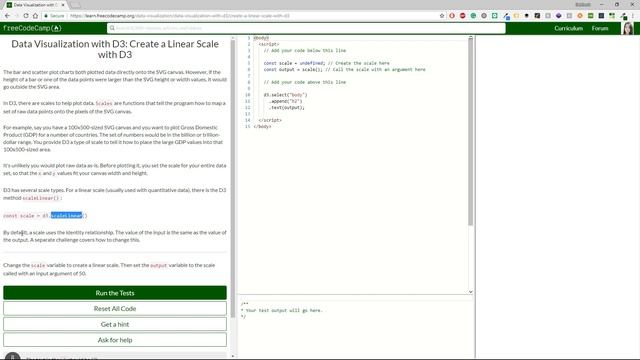The width and height of the screenshot is (640, 360).
Task: Open the dark navy square extension icon
Action: point(601,16)
